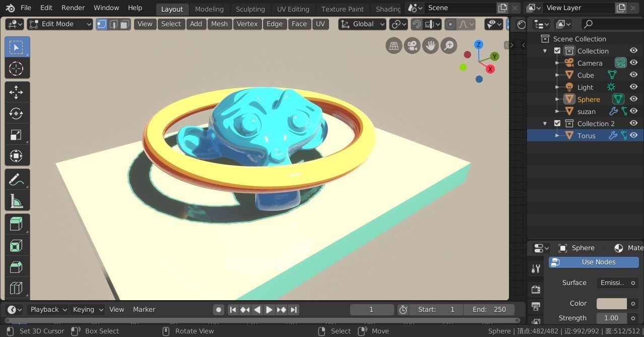Activate the Move tool
This screenshot has width=644, height=337.
point(17,92)
